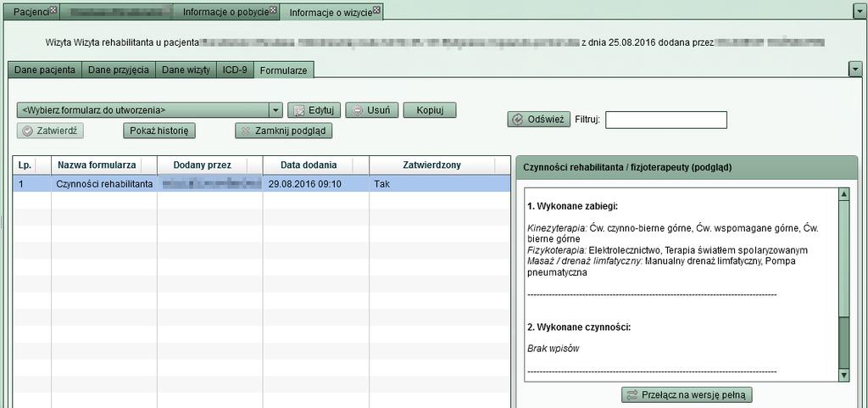This screenshot has width=868, height=408.
Task: Open the ICD-9 tab
Action: [236, 70]
